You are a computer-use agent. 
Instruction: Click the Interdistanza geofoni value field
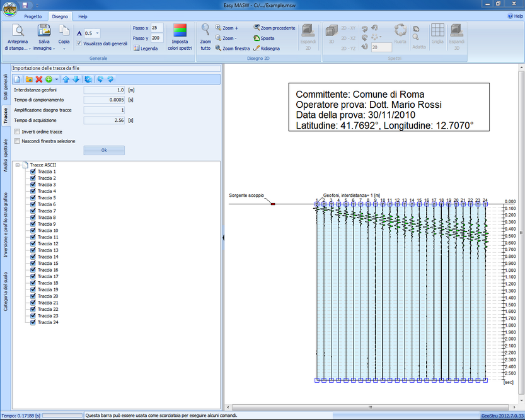104,90
